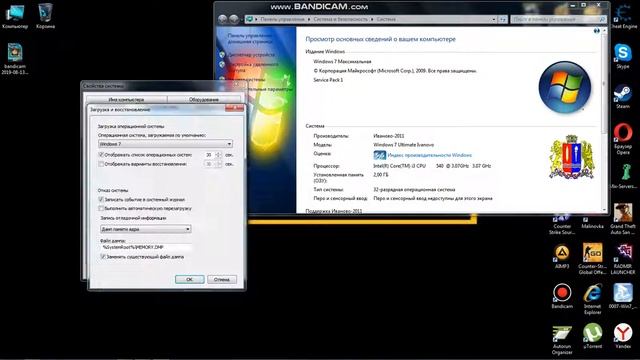This screenshot has width=640, height=360.
Task: Launch the Internet Explorer shortcut
Action: click(592, 299)
